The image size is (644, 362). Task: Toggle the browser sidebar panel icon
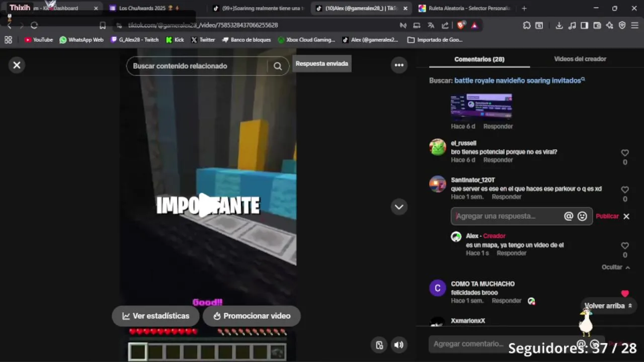click(584, 25)
